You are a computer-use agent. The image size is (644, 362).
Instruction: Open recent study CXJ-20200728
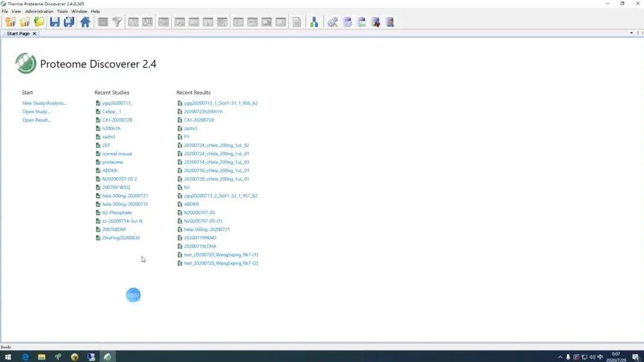click(x=117, y=120)
